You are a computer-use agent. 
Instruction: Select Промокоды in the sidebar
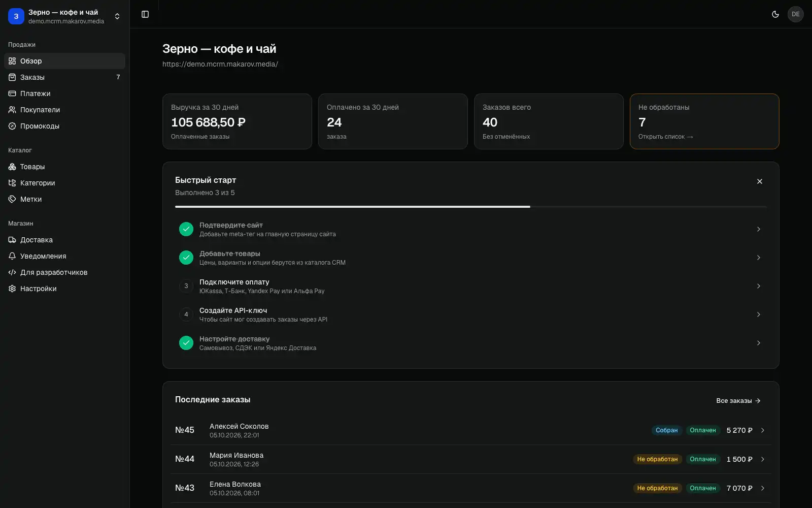[x=64, y=126]
